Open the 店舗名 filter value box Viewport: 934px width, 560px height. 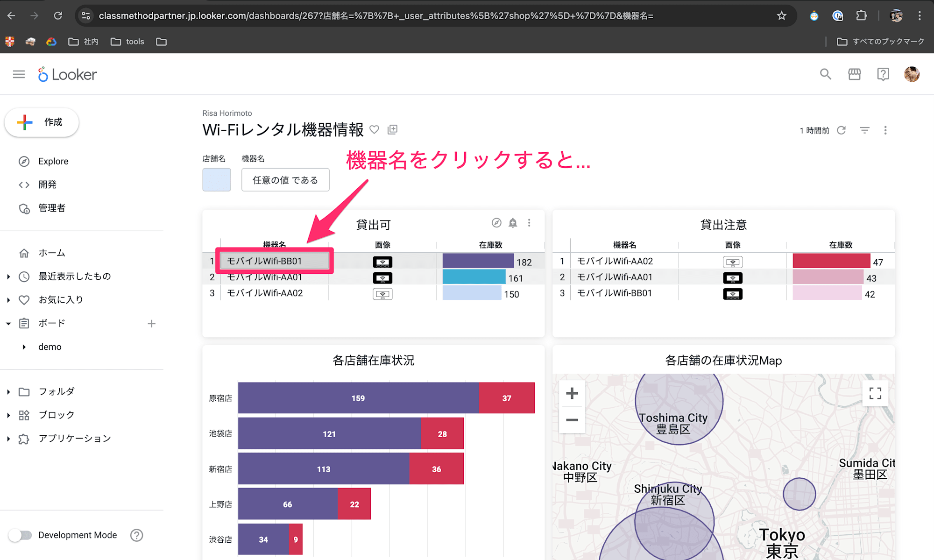coord(217,180)
